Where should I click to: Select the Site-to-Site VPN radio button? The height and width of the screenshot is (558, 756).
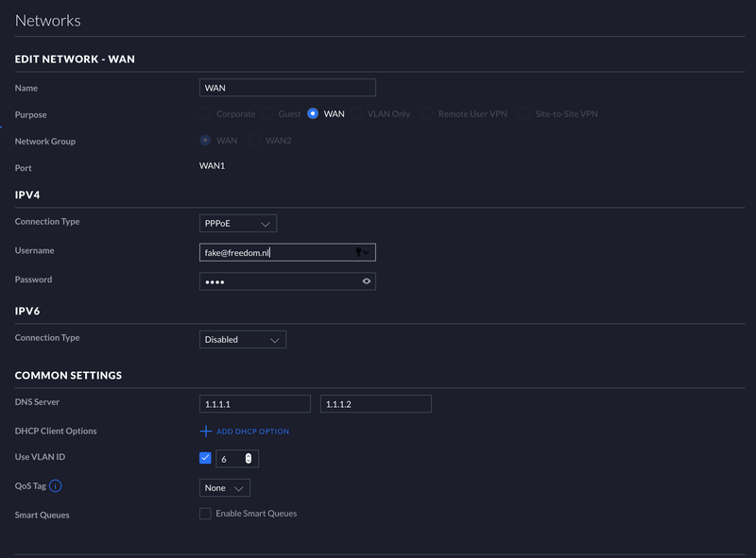pyautogui.click(x=524, y=113)
